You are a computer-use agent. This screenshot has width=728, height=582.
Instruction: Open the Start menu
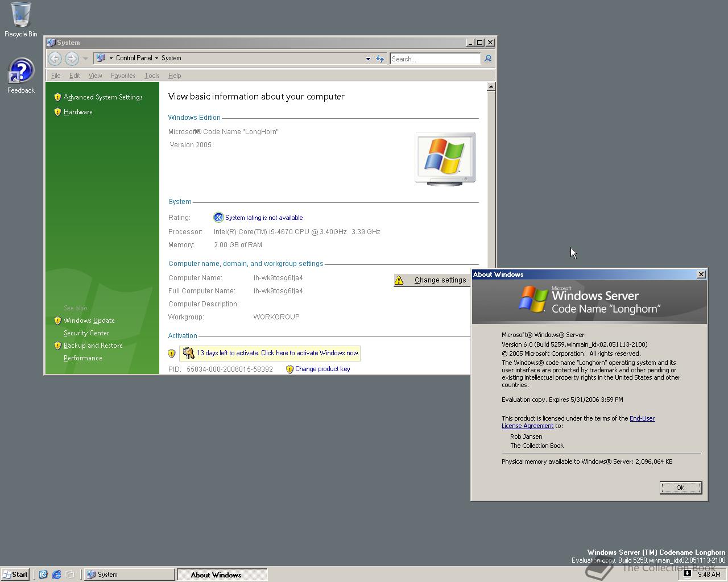pos(15,575)
